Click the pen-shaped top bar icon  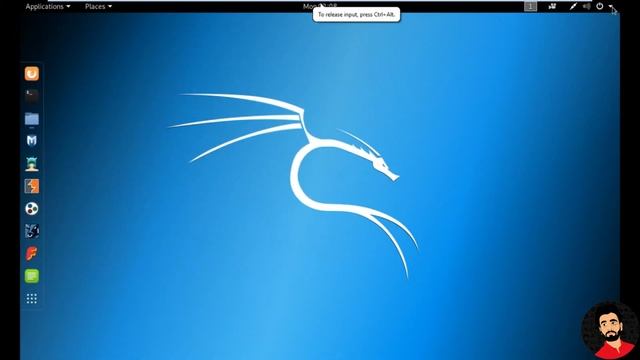click(x=573, y=6)
